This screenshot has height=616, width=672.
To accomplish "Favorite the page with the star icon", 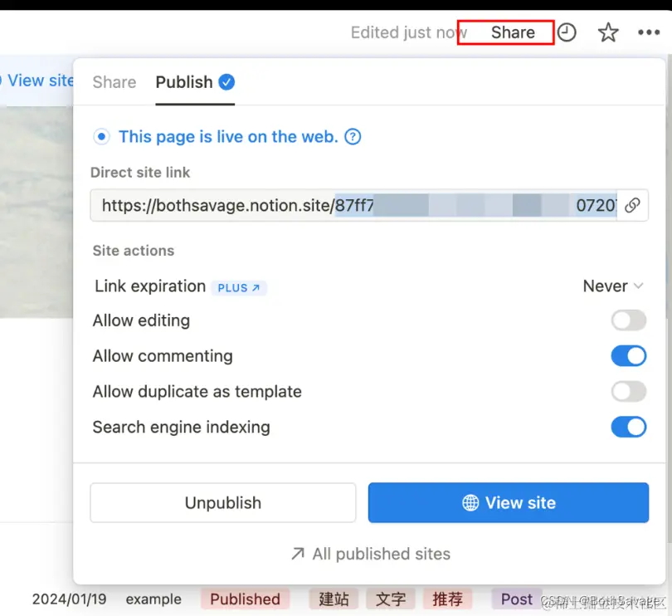I will click(x=608, y=32).
